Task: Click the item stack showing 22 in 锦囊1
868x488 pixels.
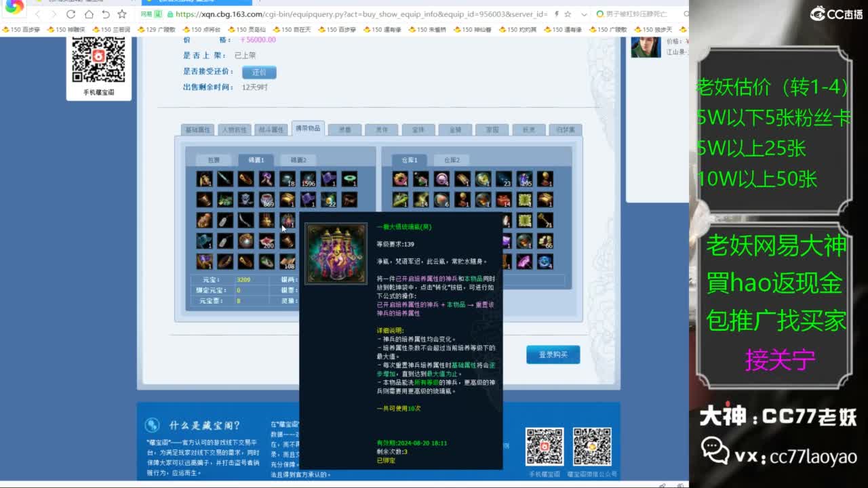Action: point(329,199)
